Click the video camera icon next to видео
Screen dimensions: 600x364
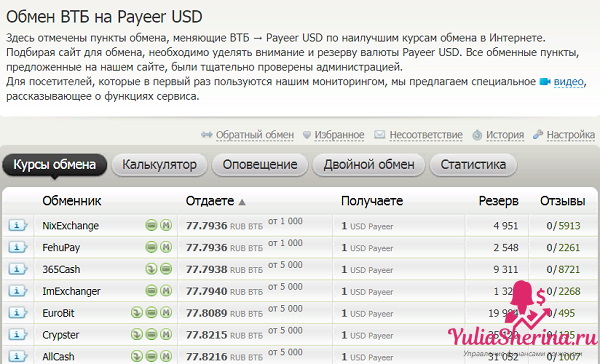click(x=545, y=82)
